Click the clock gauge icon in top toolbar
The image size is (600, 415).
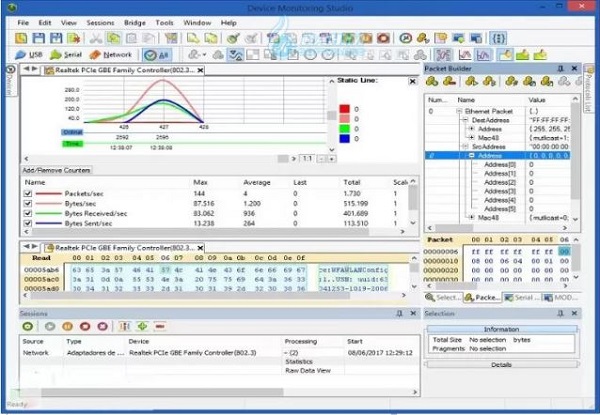pos(405,38)
